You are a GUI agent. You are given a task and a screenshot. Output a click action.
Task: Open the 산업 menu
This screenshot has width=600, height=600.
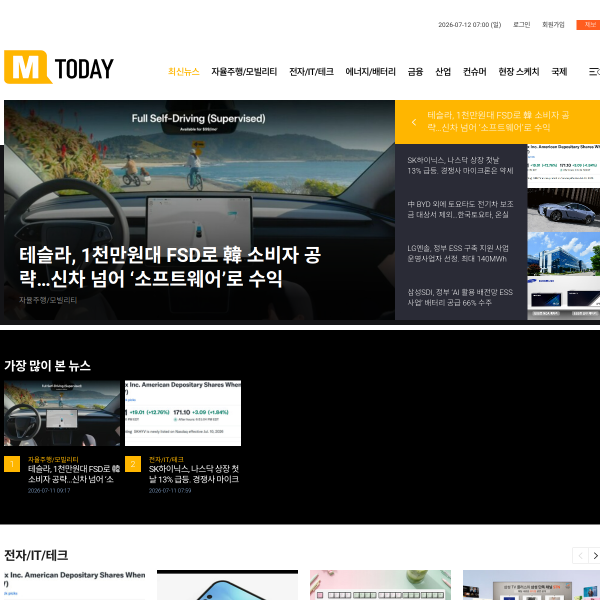(x=443, y=72)
